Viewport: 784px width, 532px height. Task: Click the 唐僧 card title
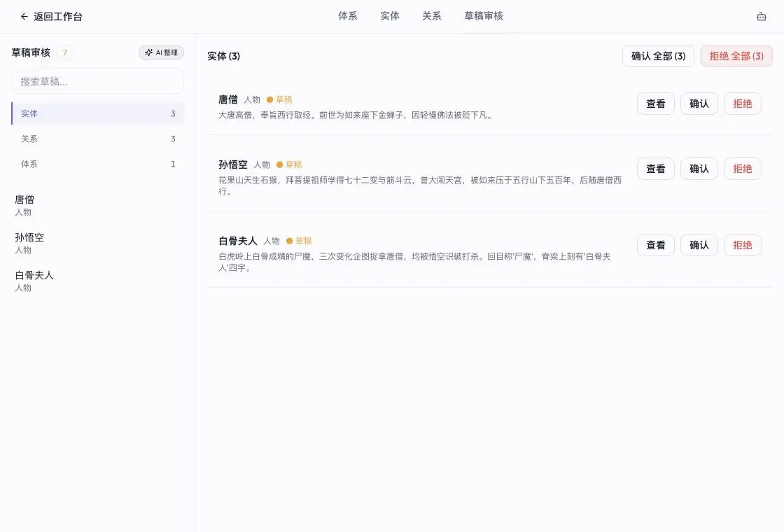[228, 99]
